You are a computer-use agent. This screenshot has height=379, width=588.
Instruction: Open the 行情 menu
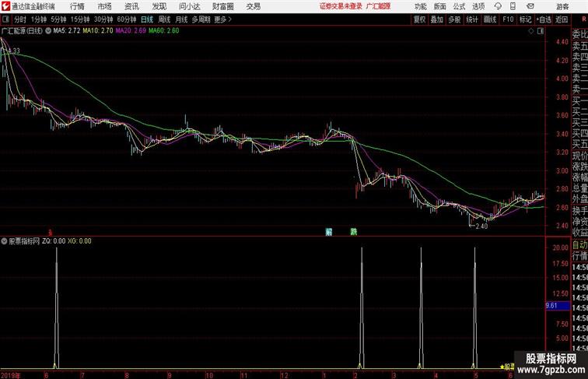click(x=77, y=6)
